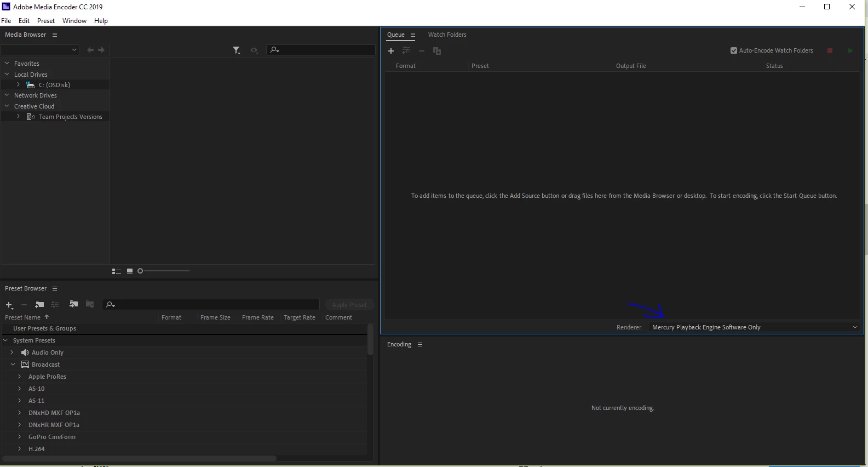This screenshot has width=868, height=467.
Task: Switch Media Browser to list view
Action: coord(117,271)
